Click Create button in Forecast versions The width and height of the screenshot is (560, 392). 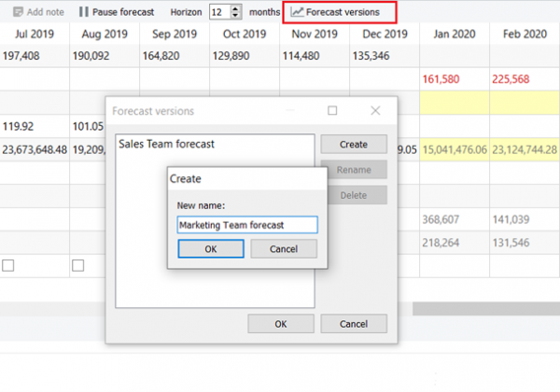coord(353,145)
